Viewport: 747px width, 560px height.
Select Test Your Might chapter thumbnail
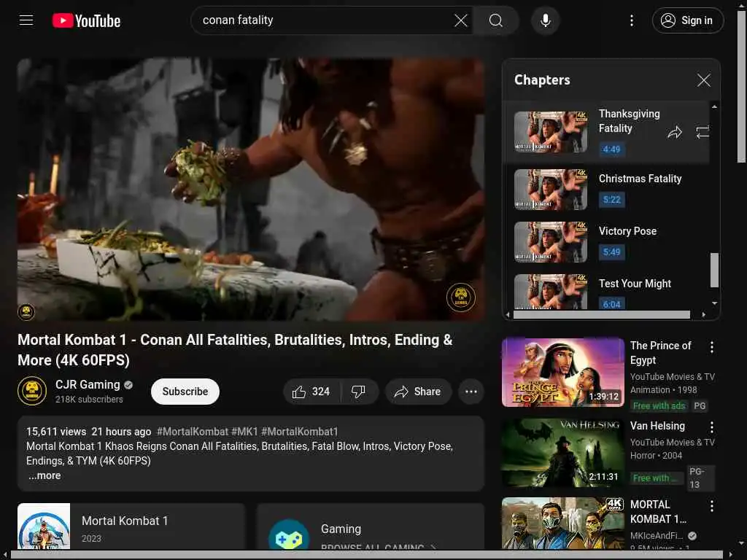click(551, 292)
